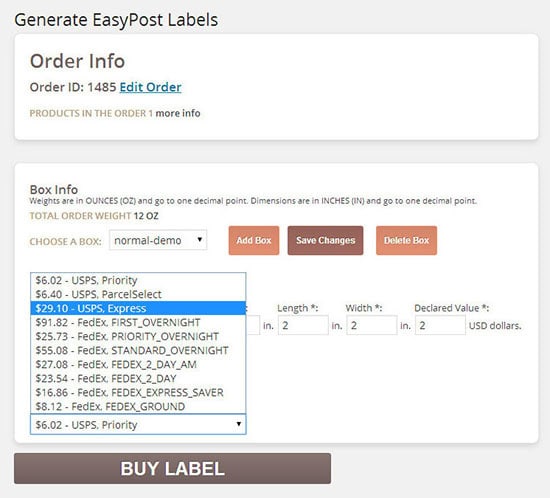
Task: Choose the $8.12 FedEx FEDEX_GROUND rate
Action: 138,406
